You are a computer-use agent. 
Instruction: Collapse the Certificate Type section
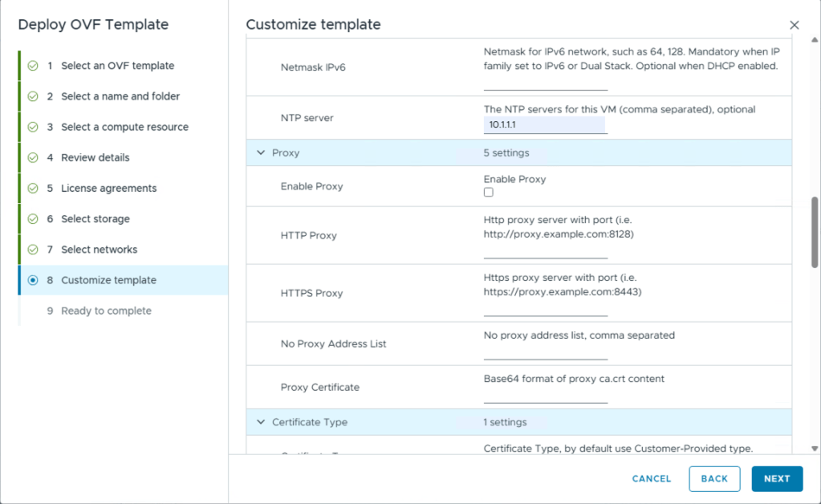point(261,422)
